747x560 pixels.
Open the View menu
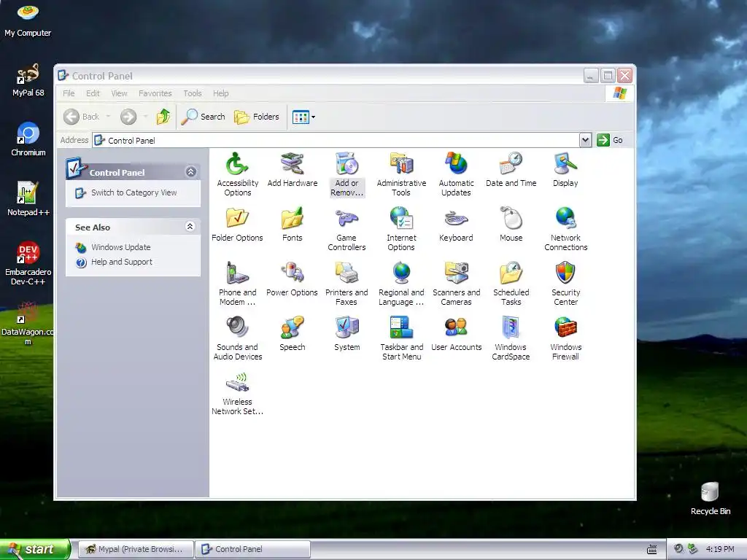point(119,93)
